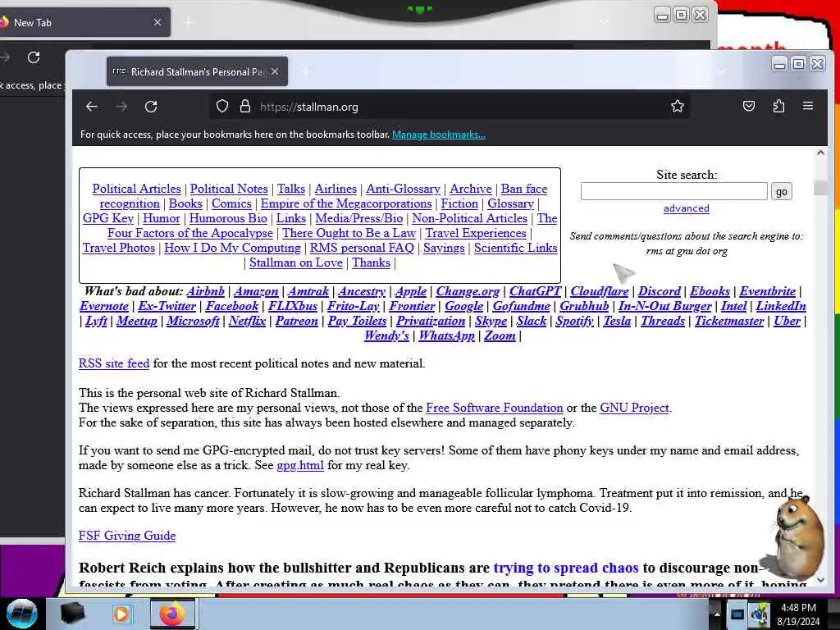The image size is (840, 630).
Task: Click the page scrollbar up arrow
Action: tap(820, 153)
